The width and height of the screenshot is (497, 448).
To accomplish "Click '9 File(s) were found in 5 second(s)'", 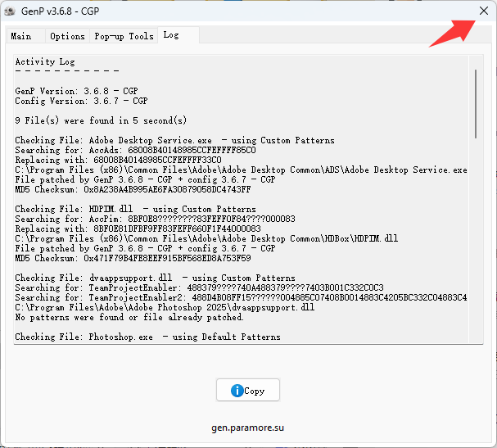I will [x=101, y=120].
